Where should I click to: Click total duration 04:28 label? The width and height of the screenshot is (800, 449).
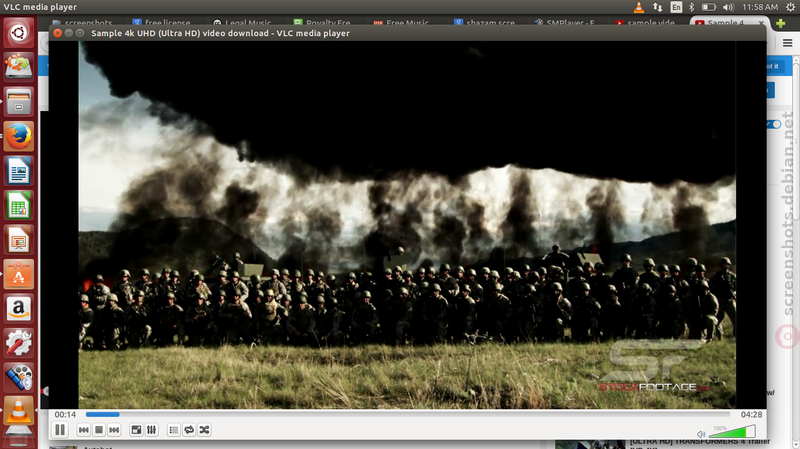click(x=752, y=414)
